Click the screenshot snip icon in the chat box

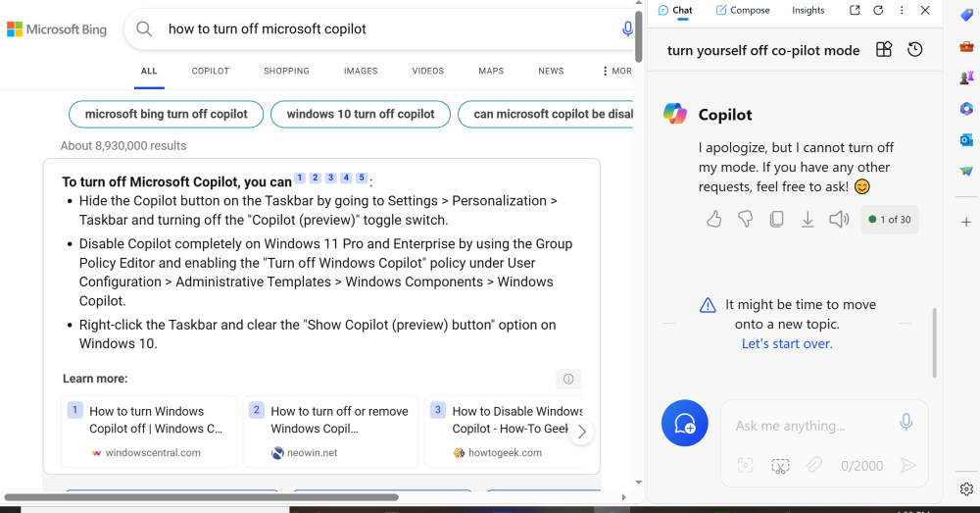(780, 466)
